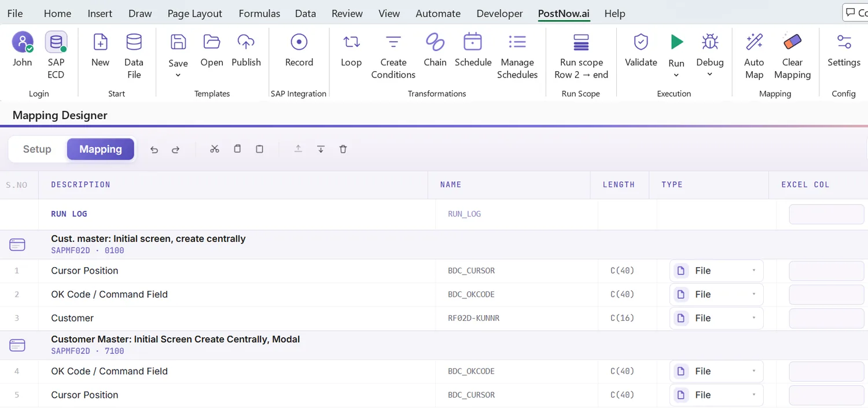Select the RUN_LOG name cell

[x=465, y=214]
